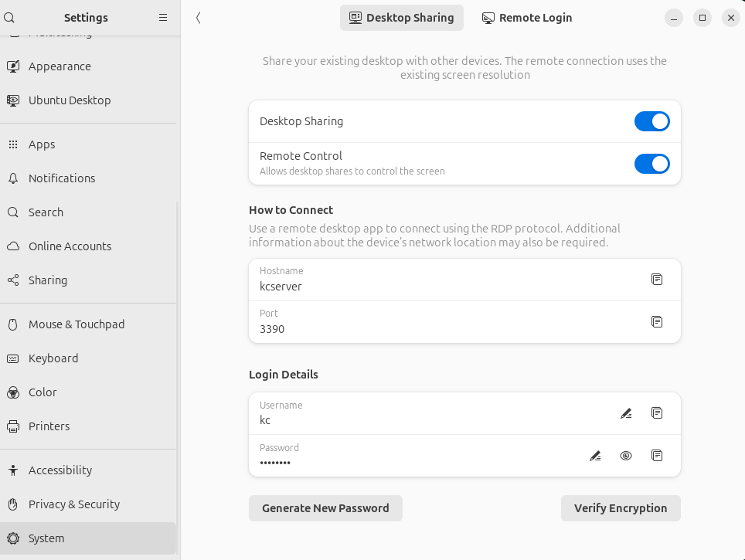This screenshot has height=560, width=745.
Task: Select Online Accounts in sidebar
Action: click(70, 246)
